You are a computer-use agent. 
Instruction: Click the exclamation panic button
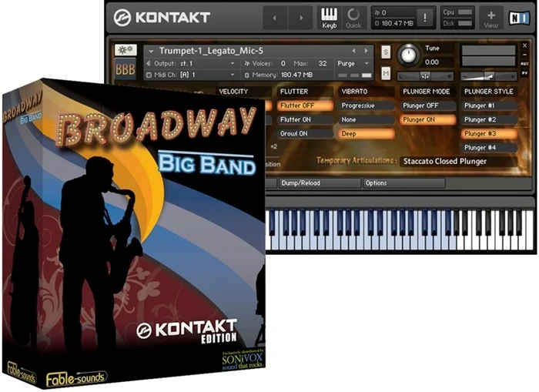(425, 17)
